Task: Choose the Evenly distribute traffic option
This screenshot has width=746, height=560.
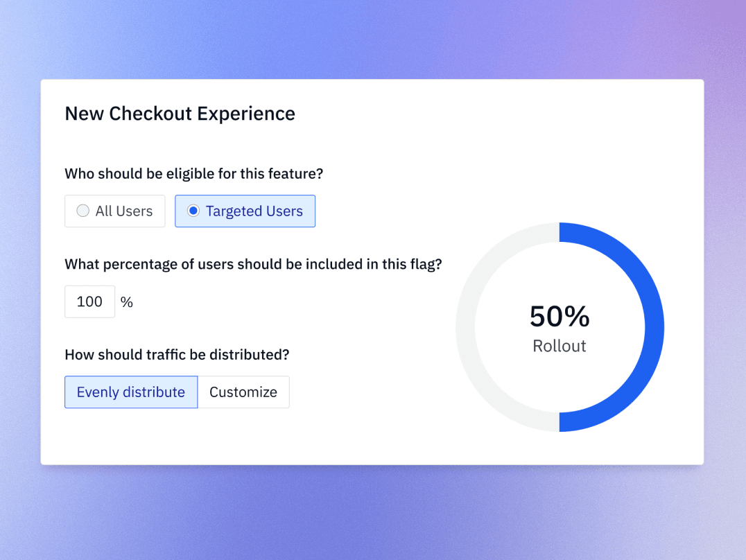Action: tap(131, 392)
